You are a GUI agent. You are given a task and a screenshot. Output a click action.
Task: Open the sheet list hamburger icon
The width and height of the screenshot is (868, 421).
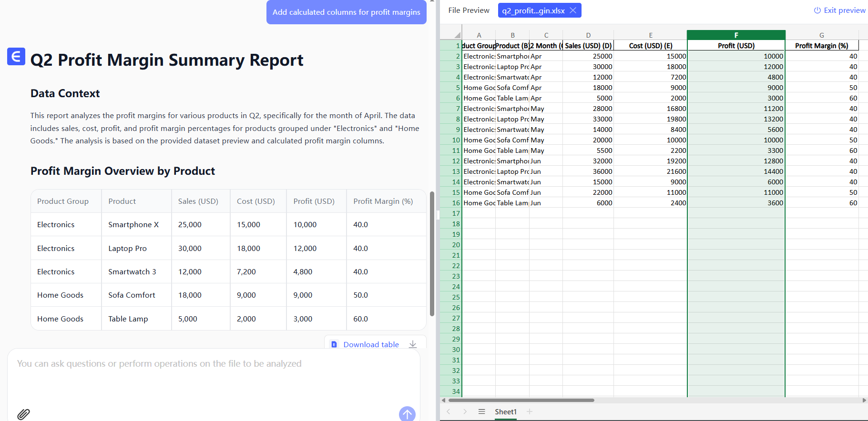click(x=481, y=411)
